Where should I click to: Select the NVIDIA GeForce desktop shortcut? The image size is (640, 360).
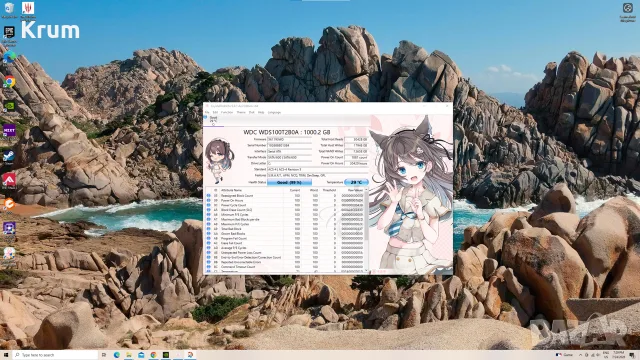9,106
